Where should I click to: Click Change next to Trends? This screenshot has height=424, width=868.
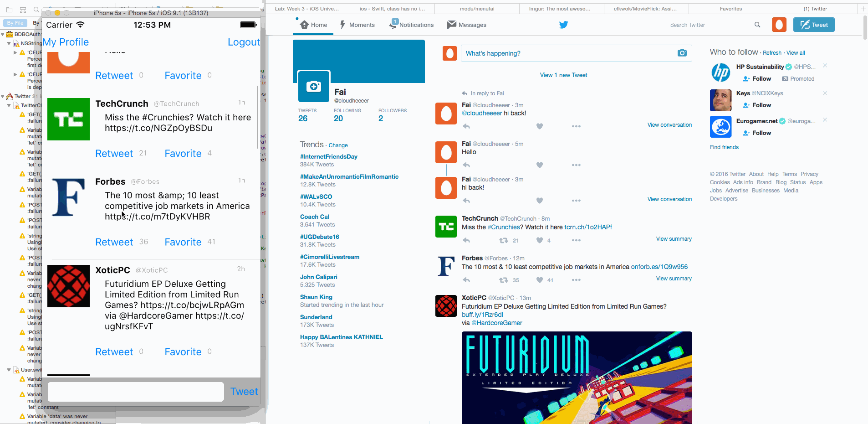[x=338, y=145]
